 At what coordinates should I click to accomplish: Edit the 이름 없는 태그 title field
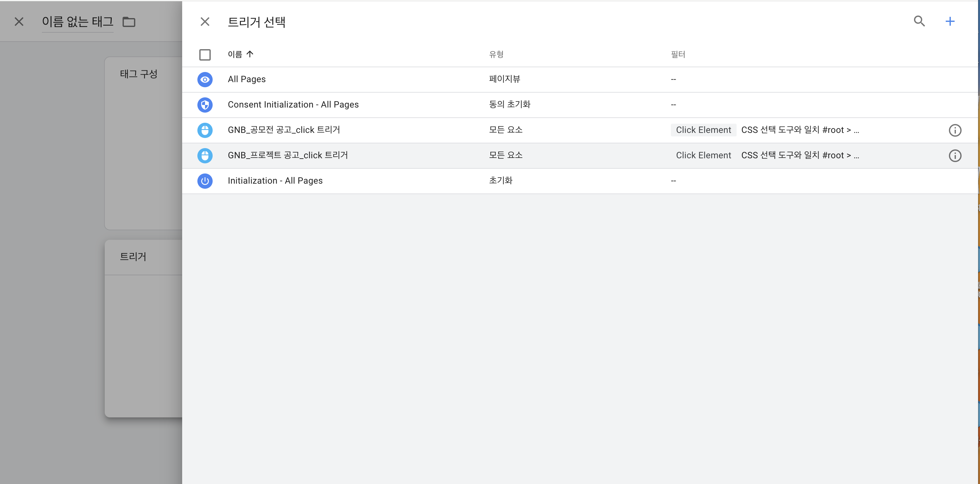77,22
